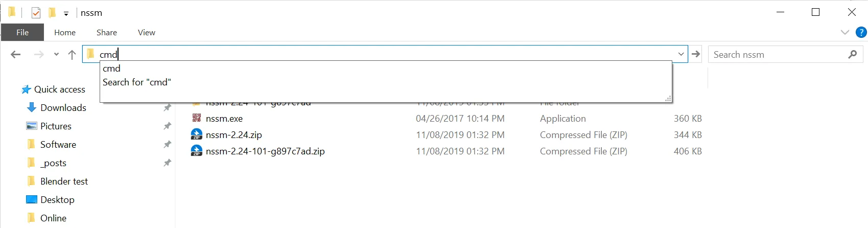Switch to the View ribbon tab
This screenshot has width=868, height=228.
point(146,32)
